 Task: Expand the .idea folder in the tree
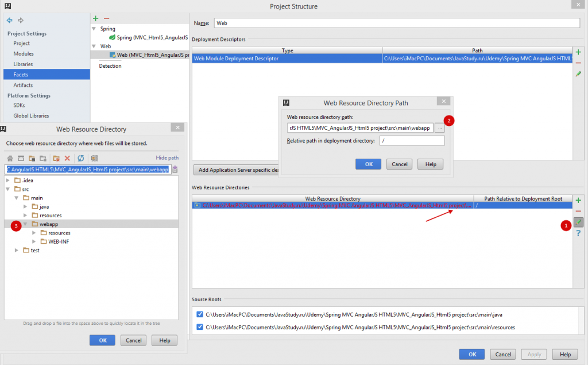click(x=8, y=180)
